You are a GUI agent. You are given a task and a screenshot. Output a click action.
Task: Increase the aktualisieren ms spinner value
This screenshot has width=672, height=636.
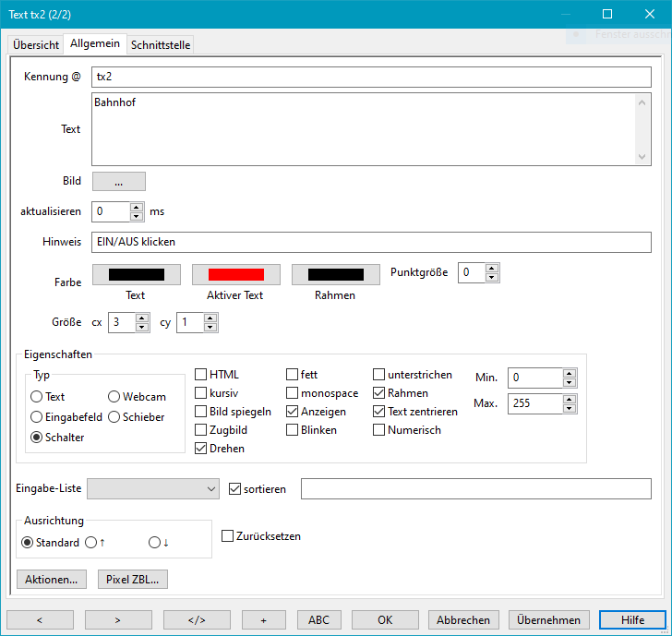pyautogui.click(x=137, y=207)
